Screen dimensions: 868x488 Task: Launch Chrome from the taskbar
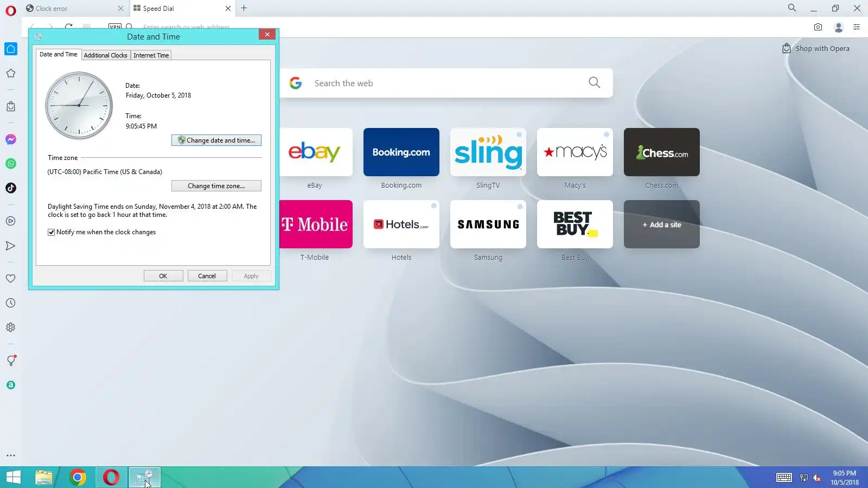(x=78, y=477)
